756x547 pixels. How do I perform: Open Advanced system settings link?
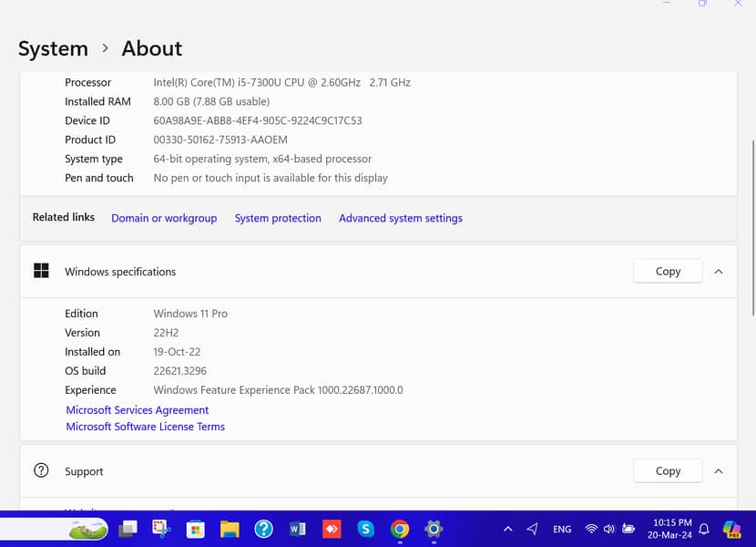(x=400, y=218)
